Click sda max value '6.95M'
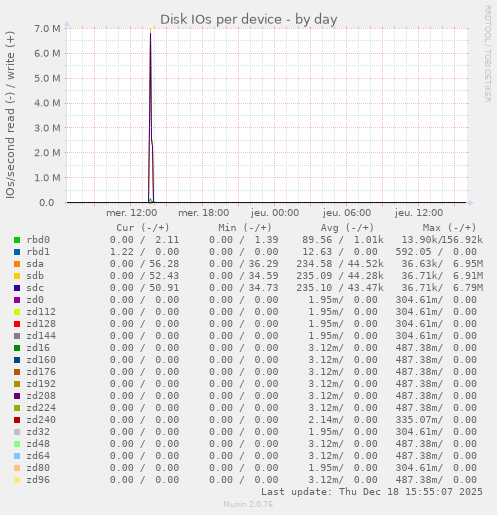The width and height of the screenshot is (497, 515). [468, 264]
